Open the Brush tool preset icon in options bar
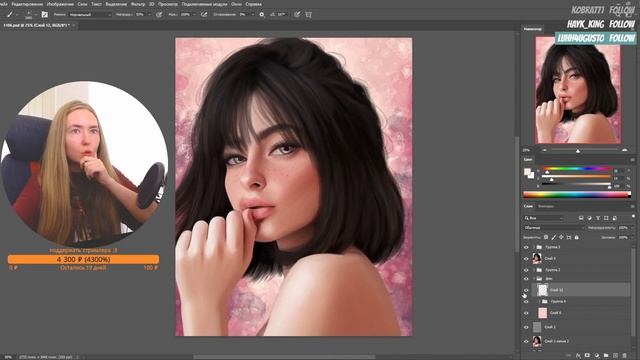 pyautogui.click(x=10, y=14)
